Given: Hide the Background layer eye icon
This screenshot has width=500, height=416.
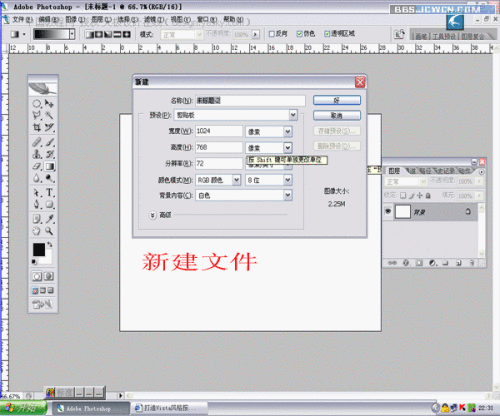Looking at the screenshot, I should tap(388, 211).
